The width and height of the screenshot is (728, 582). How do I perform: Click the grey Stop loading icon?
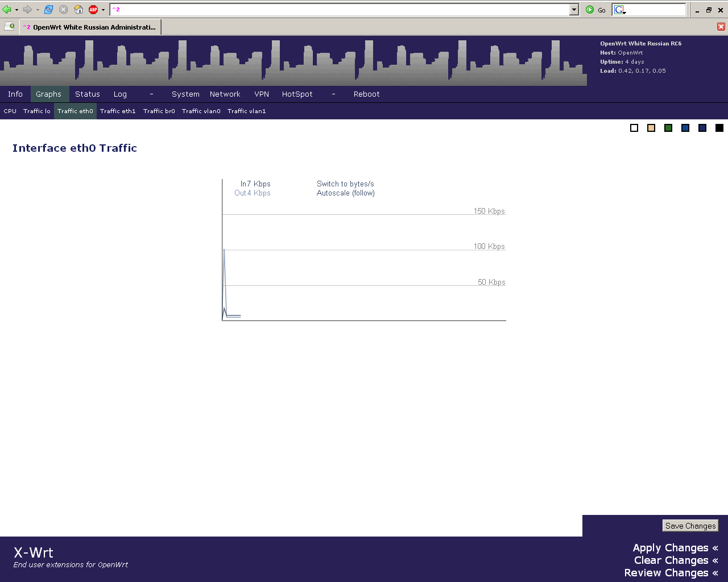pyautogui.click(x=64, y=10)
